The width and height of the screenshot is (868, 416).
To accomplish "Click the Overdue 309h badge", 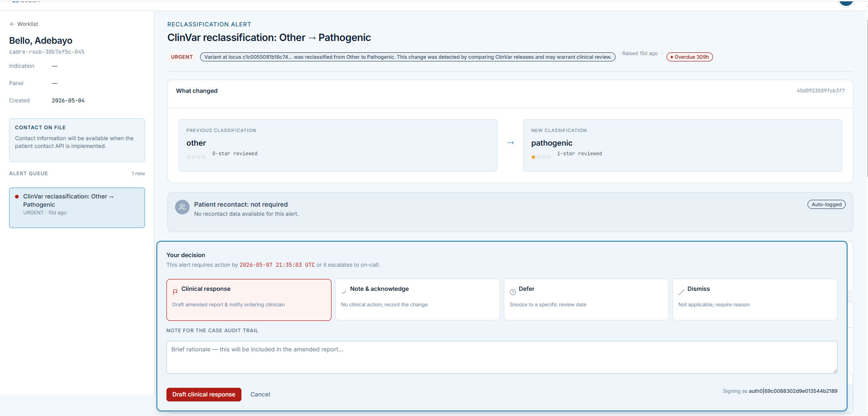I will (689, 57).
